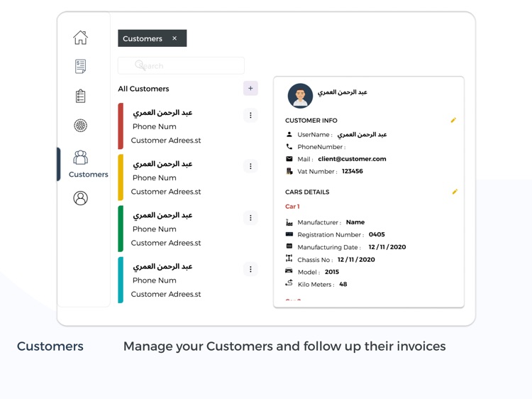The width and height of the screenshot is (532, 399).
Task: Click the Registration Number plate icon
Action: [x=289, y=234]
